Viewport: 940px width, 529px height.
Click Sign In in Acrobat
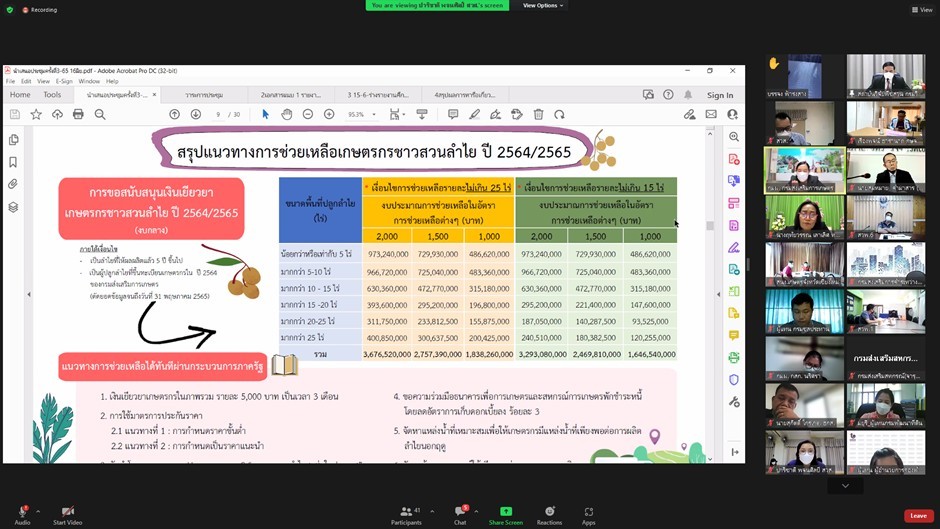point(720,95)
